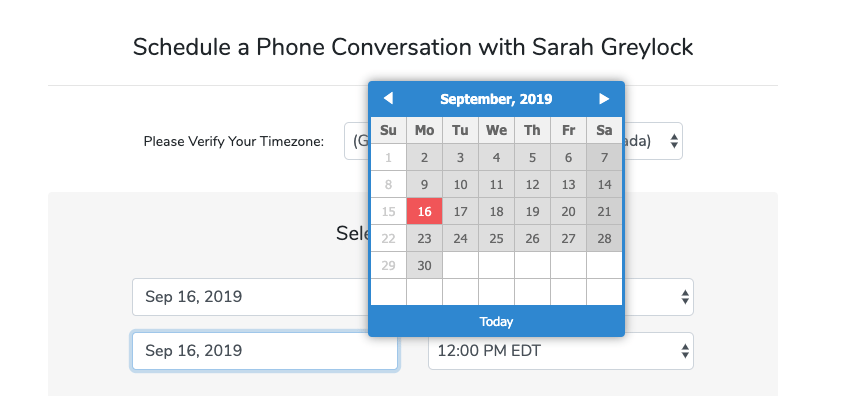Pick September 5 in the calendar

[533, 158]
